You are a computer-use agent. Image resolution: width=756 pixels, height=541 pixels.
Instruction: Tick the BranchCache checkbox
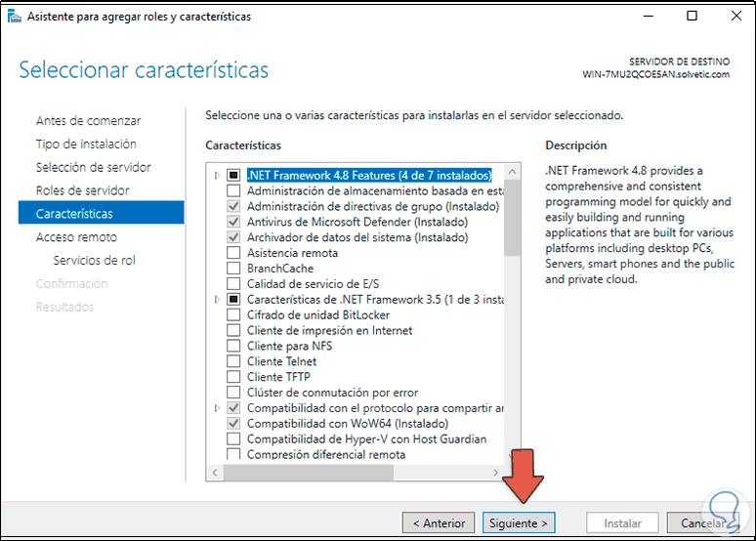pos(233,269)
